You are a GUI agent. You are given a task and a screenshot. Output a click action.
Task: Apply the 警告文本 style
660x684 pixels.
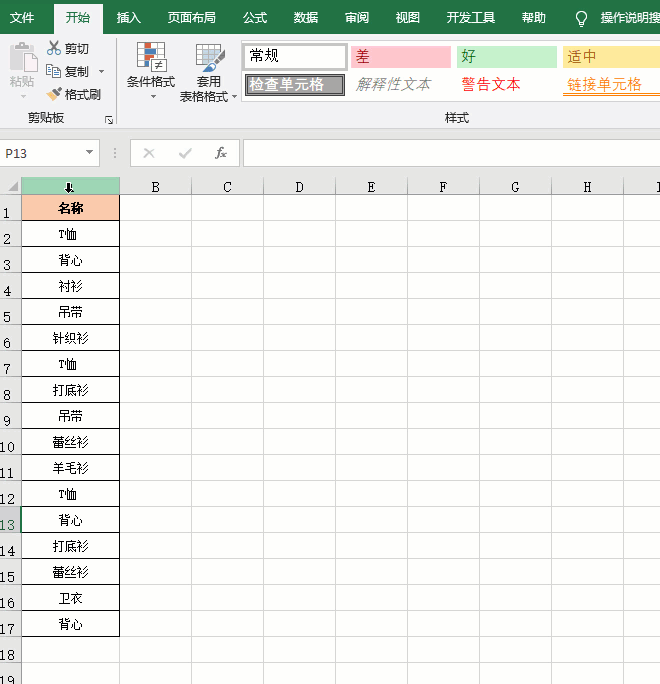[491, 85]
